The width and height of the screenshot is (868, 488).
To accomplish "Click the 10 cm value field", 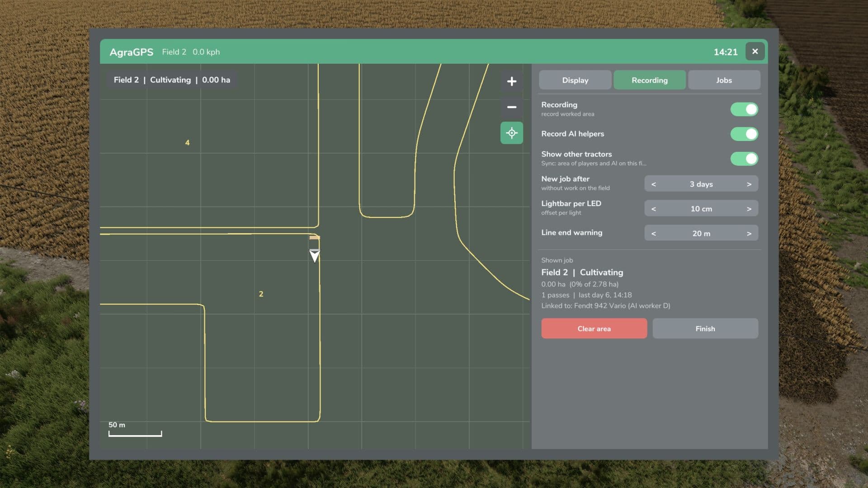I will click(701, 209).
